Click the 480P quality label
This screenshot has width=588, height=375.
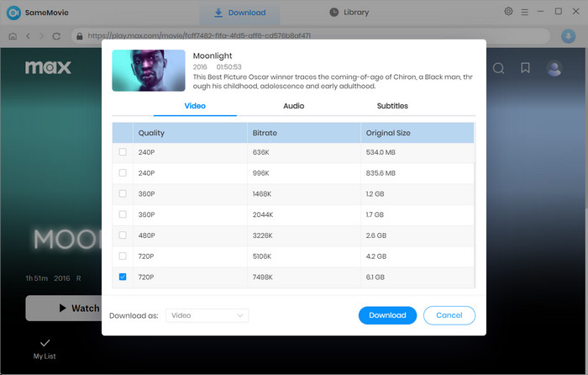coord(147,235)
